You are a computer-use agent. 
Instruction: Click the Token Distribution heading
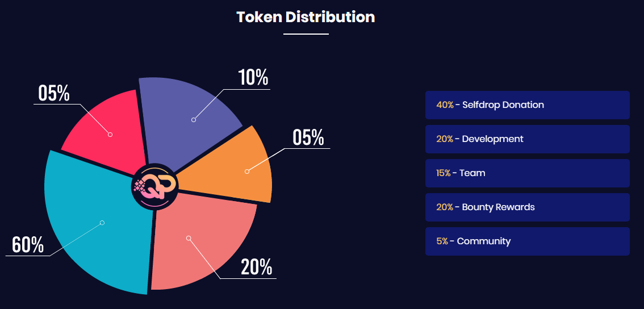[x=306, y=17]
